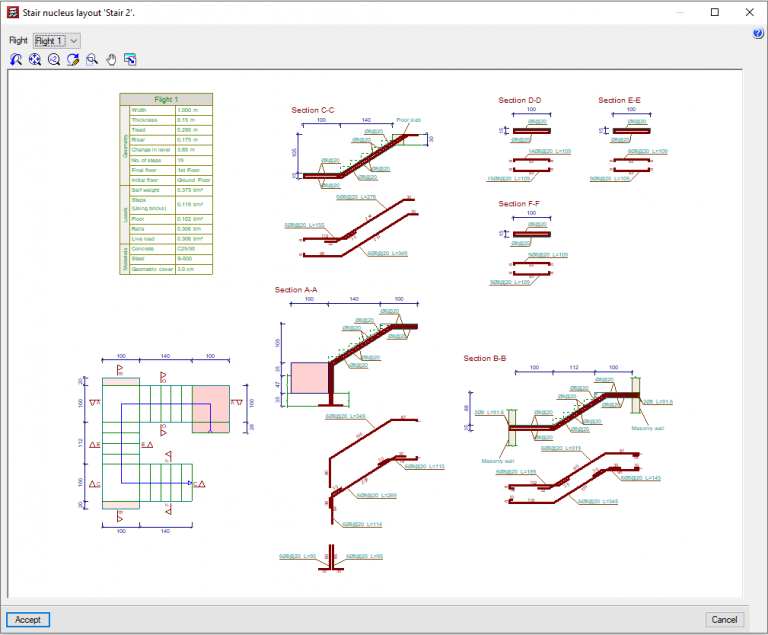Click the '1.000 m' width value
768x635 pixels.
pyautogui.click(x=188, y=110)
